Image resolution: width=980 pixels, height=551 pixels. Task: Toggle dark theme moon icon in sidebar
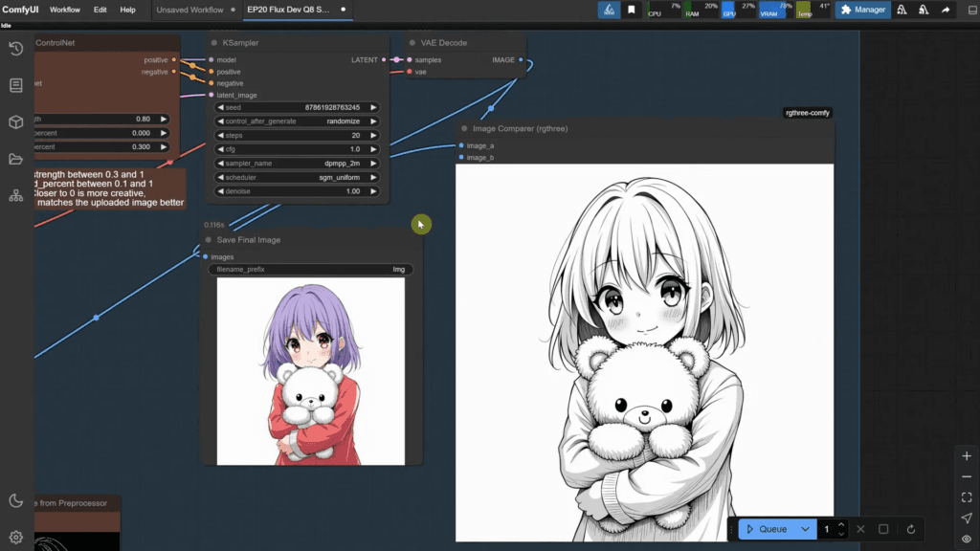15,500
